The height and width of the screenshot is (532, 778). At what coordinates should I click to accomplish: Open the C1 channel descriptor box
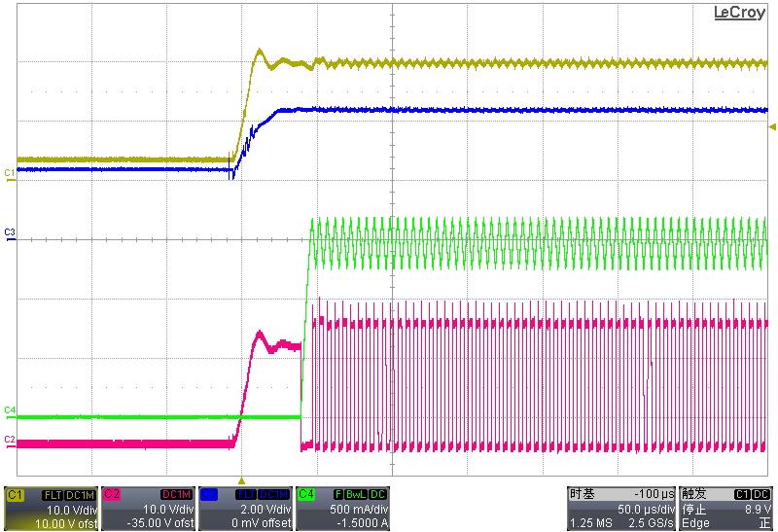coord(51,510)
